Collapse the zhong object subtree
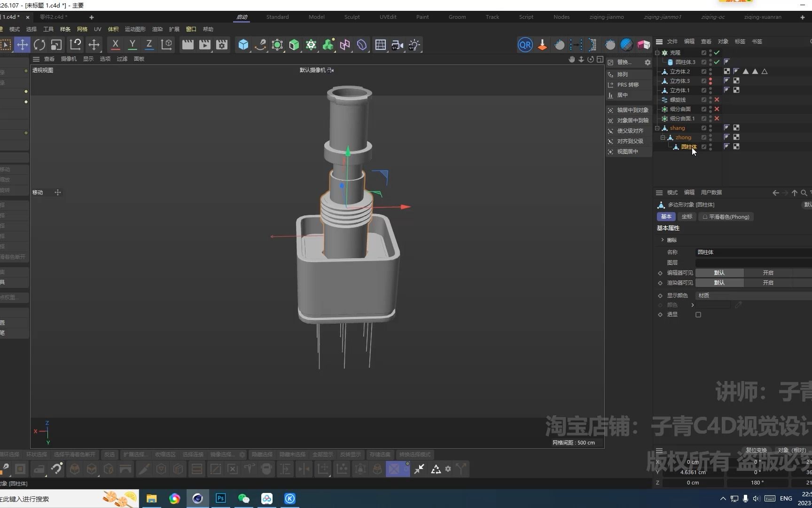 pyautogui.click(x=663, y=137)
